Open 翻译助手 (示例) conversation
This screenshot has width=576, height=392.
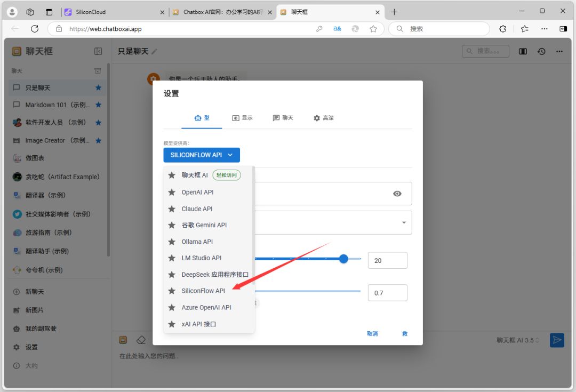click(57, 251)
